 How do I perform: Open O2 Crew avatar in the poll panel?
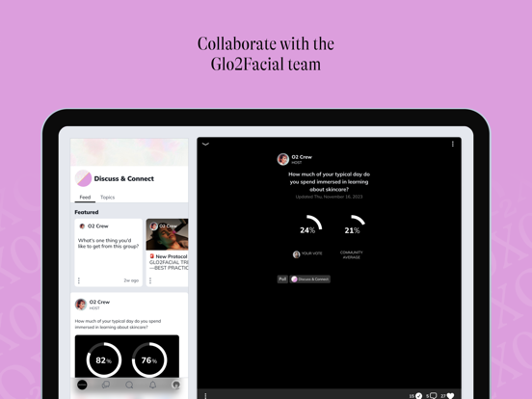point(283,159)
